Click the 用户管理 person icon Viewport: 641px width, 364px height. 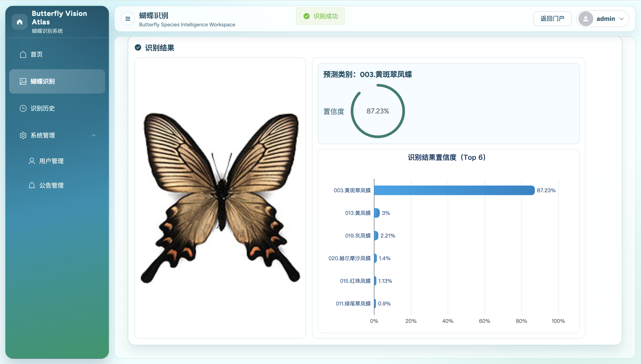[x=32, y=161]
